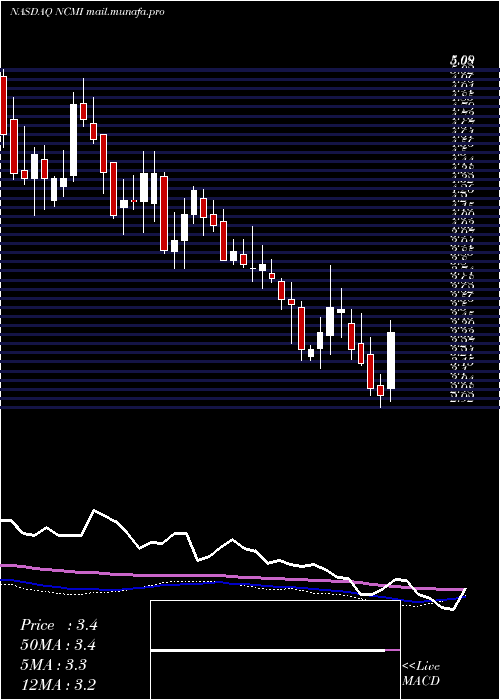This screenshot has width=500, height=700.
Task: Click the MACD histogram box
Action: point(275,650)
